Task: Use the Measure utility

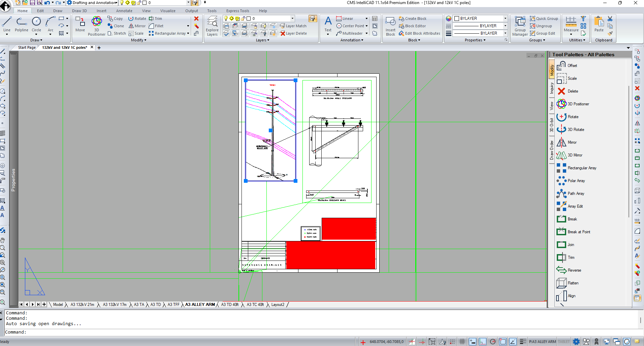Action: click(x=571, y=25)
